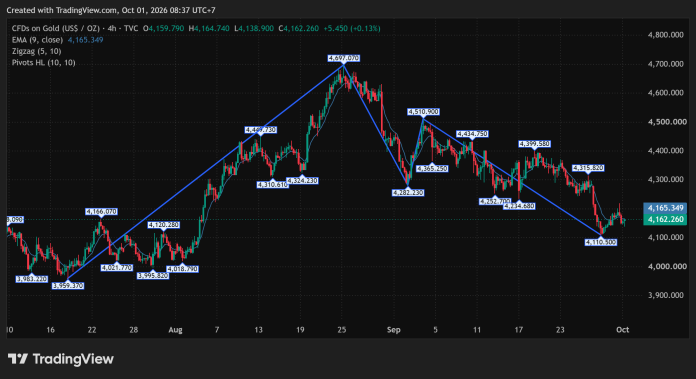Click the 28 date on time axis
Screen dimensions: 696x379
(134, 330)
